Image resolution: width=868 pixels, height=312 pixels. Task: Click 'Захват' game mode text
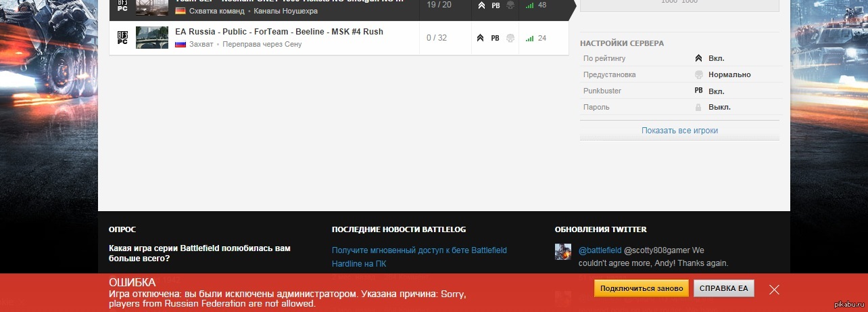[201, 44]
